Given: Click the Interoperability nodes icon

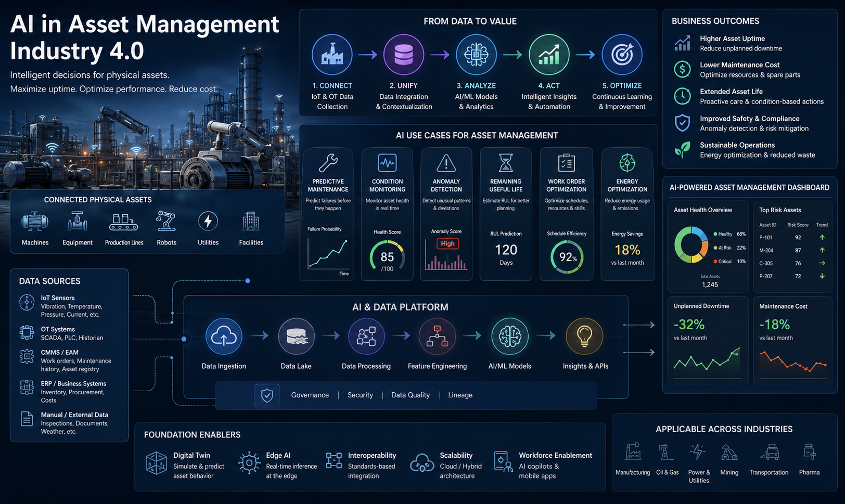Looking at the screenshot, I should [x=334, y=460].
